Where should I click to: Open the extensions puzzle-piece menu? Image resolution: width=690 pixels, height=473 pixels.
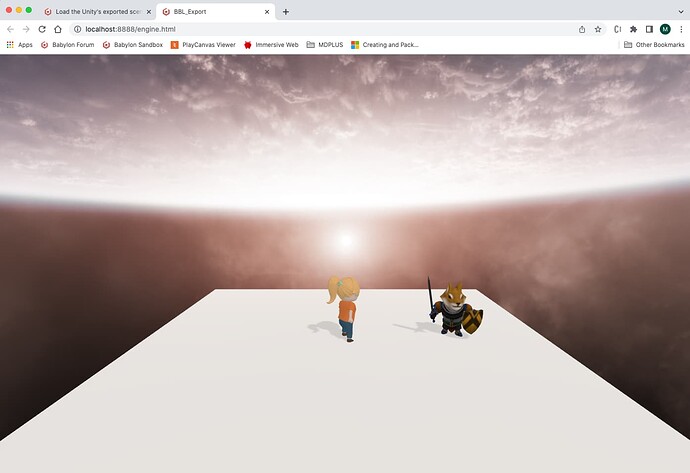[x=633, y=29]
